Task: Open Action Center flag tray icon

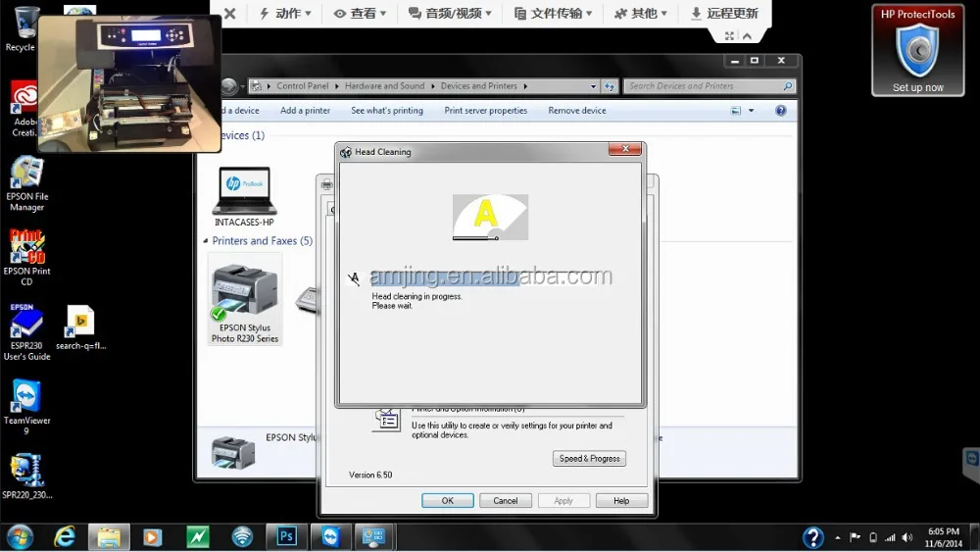Action: pyautogui.click(x=855, y=537)
